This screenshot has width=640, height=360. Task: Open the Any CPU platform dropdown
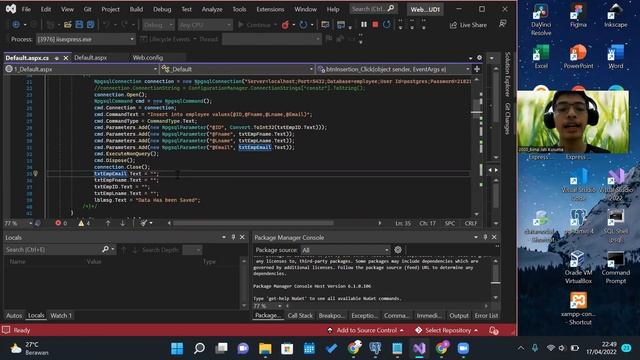pyautogui.click(x=205, y=25)
